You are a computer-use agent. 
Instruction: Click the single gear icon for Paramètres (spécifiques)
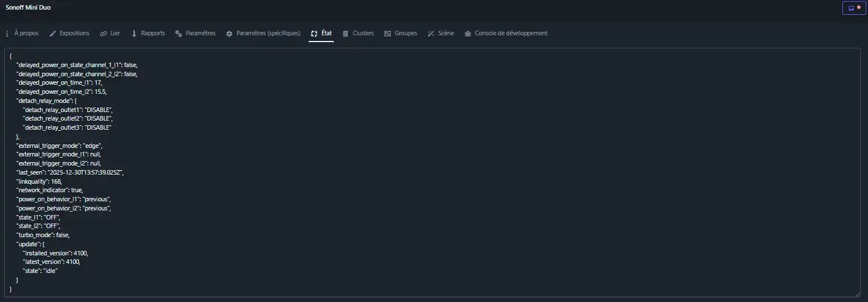tap(229, 34)
